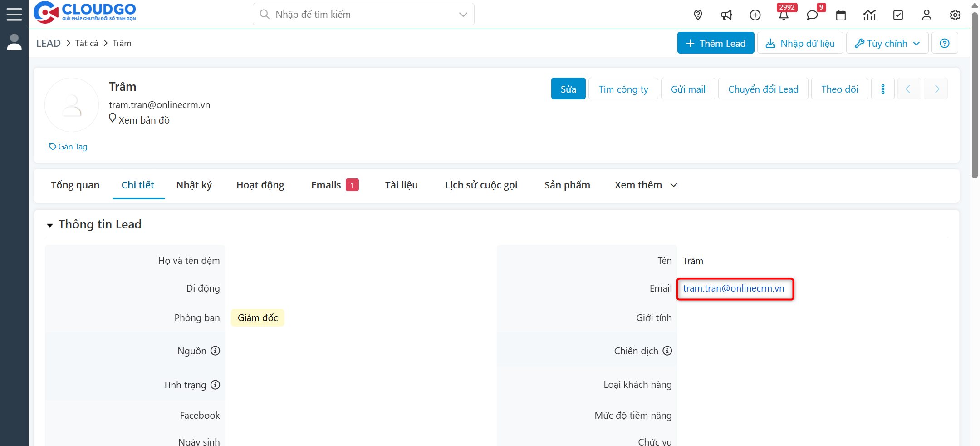Open the megaphone announcements icon
The width and height of the screenshot is (980, 446).
pyautogui.click(x=726, y=15)
